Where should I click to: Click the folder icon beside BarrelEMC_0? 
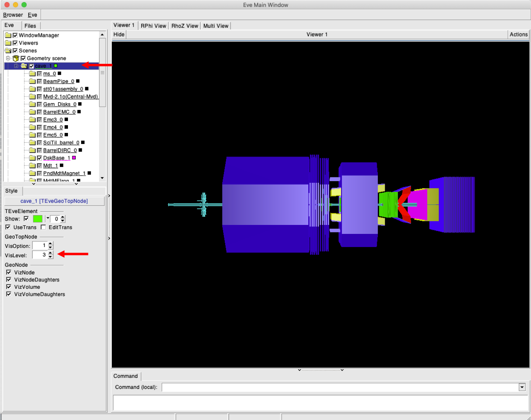(x=32, y=112)
